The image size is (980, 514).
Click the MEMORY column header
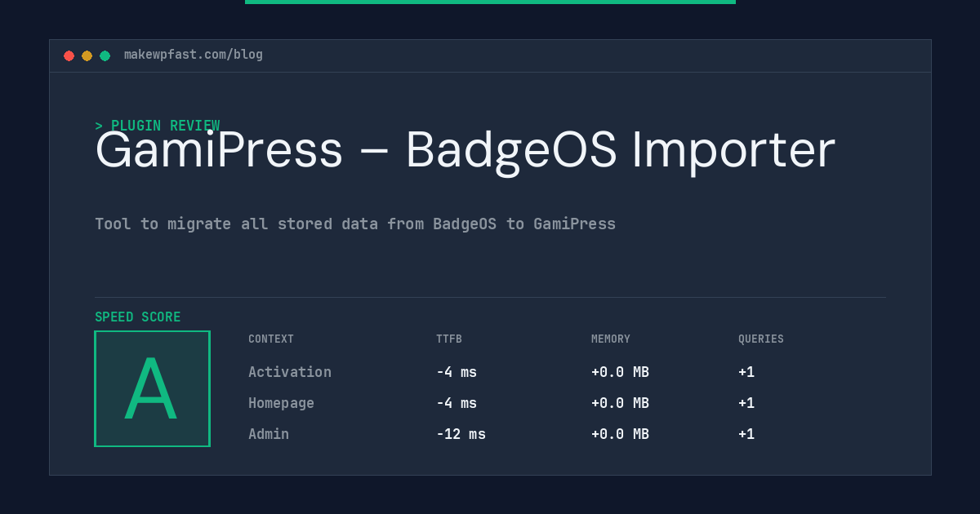point(611,339)
